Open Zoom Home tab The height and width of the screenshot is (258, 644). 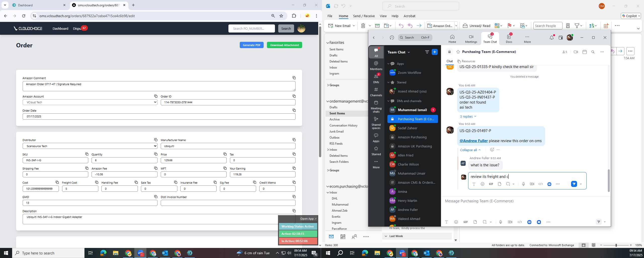click(x=452, y=39)
